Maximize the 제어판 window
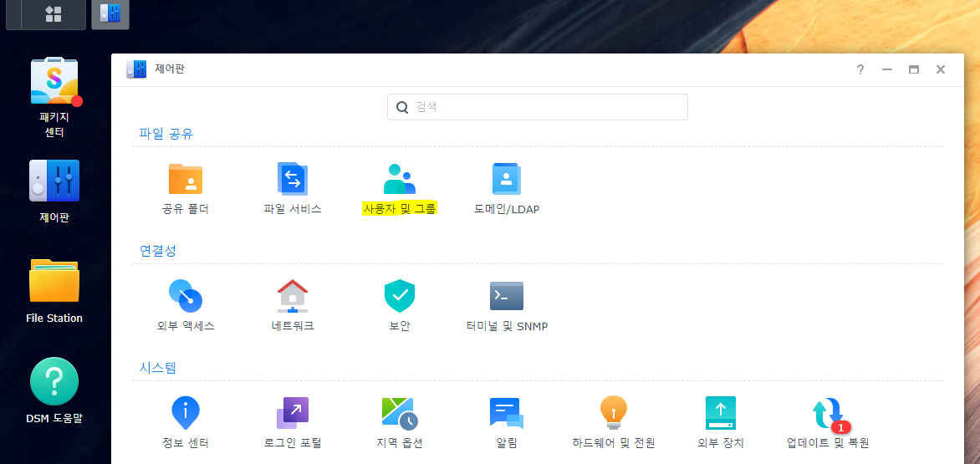This screenshot has height=464, width=980. click(914, 69)
